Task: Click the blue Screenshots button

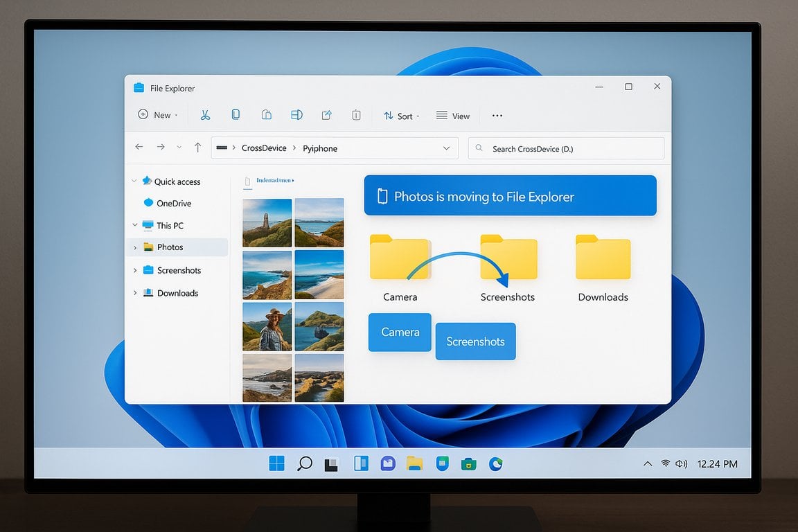Action: [x=475, y=341]
